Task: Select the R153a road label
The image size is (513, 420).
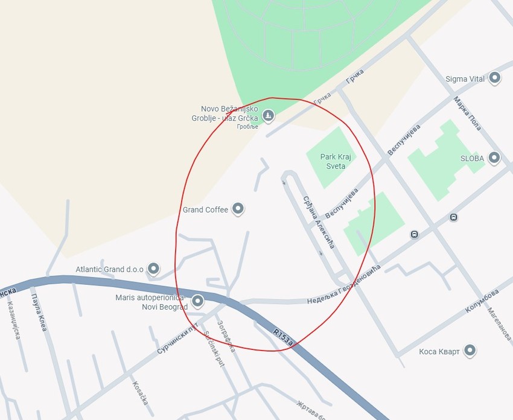Action: coord(283,337)
